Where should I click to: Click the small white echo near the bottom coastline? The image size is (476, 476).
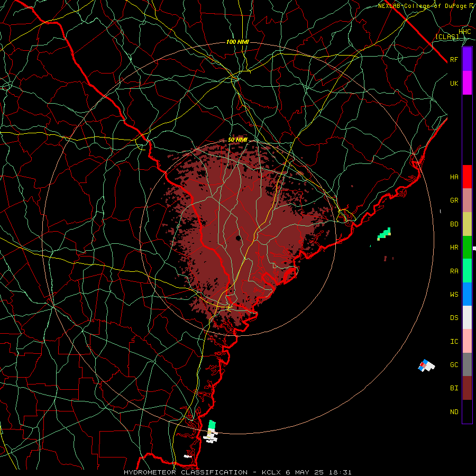coord(188,456)
